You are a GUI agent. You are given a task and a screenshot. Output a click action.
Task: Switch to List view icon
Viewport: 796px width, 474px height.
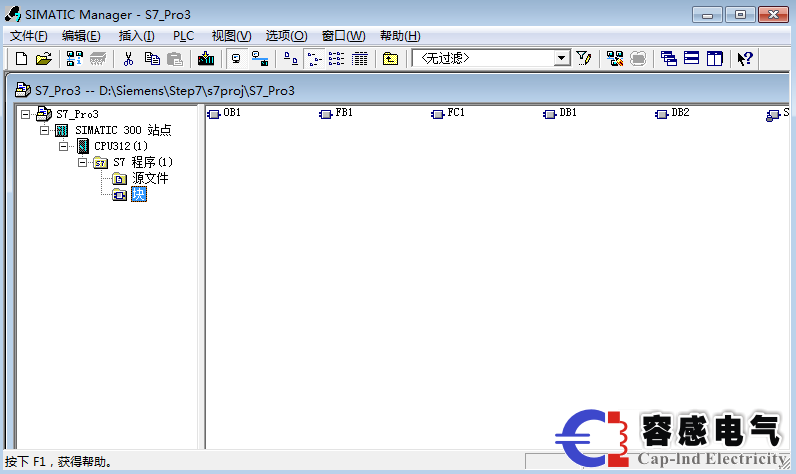coord(336,59)
